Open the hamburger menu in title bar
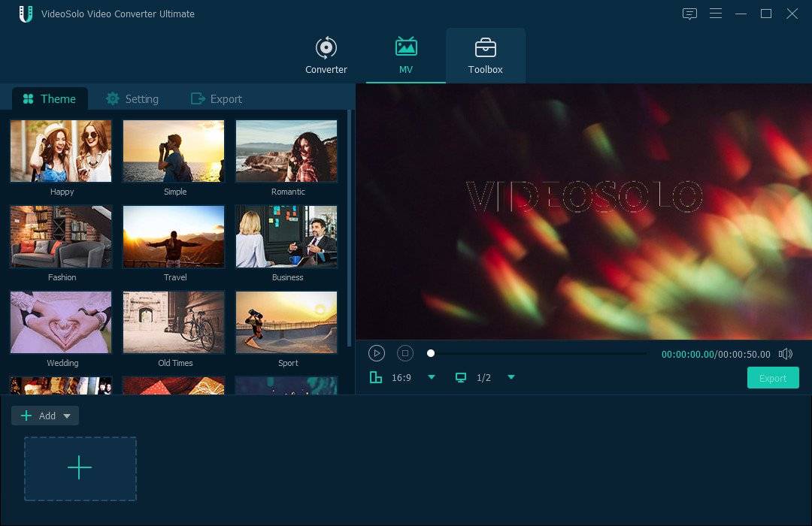 716,14
